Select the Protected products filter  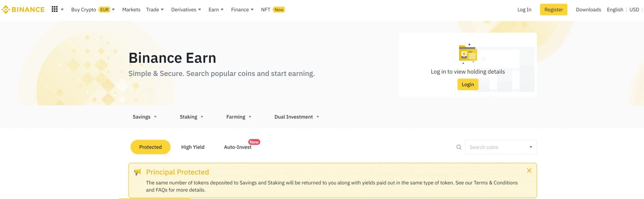[x=150, y=147]
